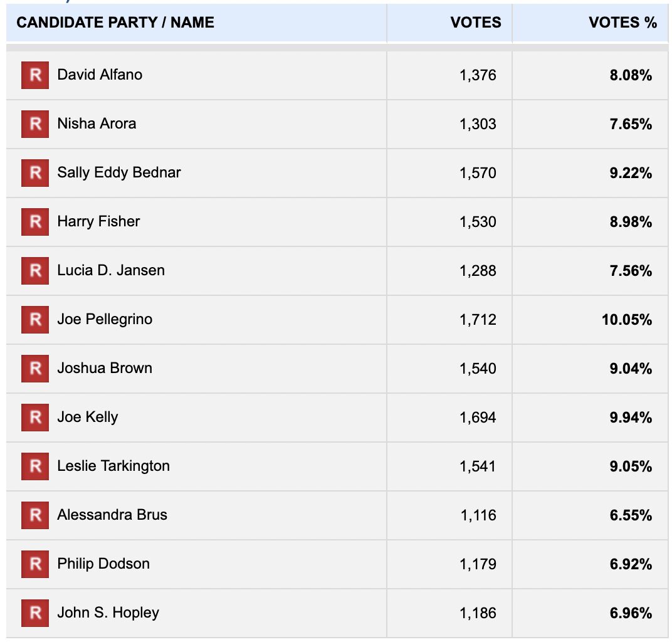The image size is (672, 642).
Task: Select the party badge beside Harry Fisher
Action: [35, 222]
